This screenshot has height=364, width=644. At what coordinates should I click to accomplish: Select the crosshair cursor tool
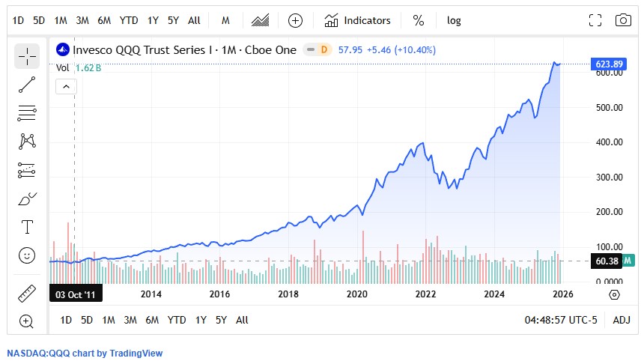[27, 56]
